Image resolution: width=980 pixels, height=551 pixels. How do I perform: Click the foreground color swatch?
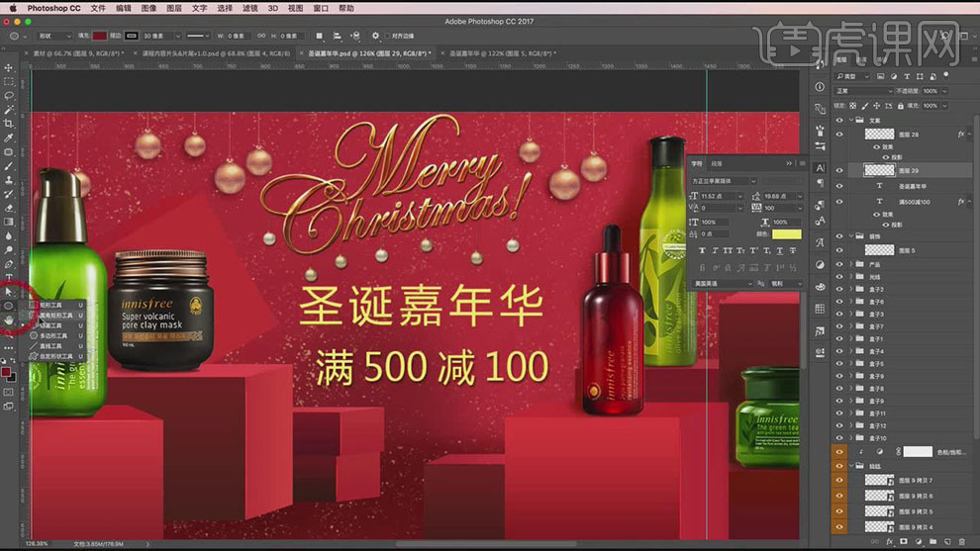(x=6, y=372)
